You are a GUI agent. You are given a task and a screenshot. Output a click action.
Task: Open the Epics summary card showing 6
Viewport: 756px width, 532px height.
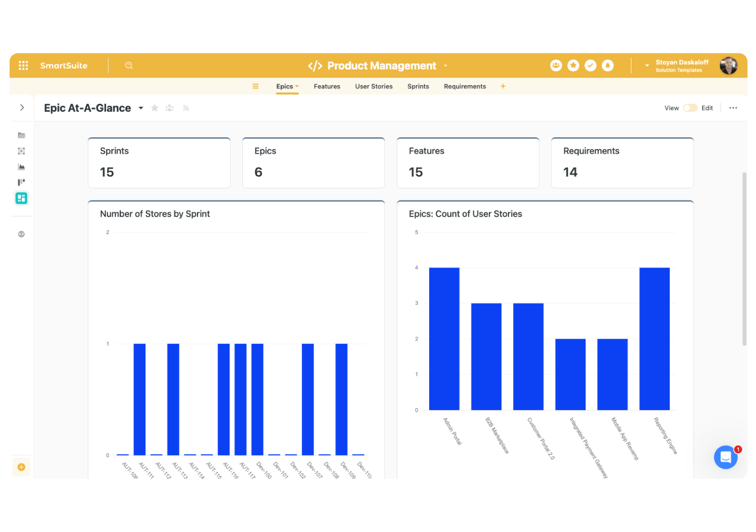click(x=314, y=163)
